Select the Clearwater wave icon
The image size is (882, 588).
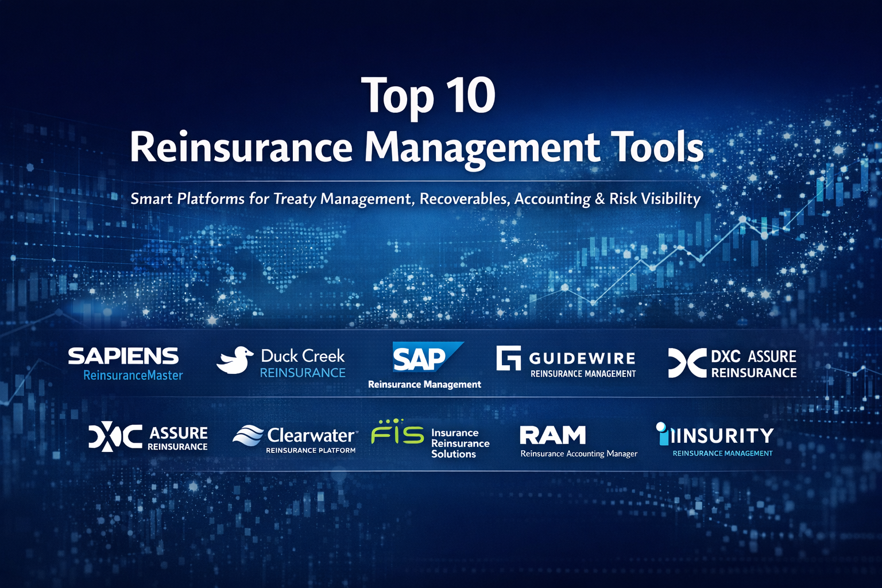point(248,436)
